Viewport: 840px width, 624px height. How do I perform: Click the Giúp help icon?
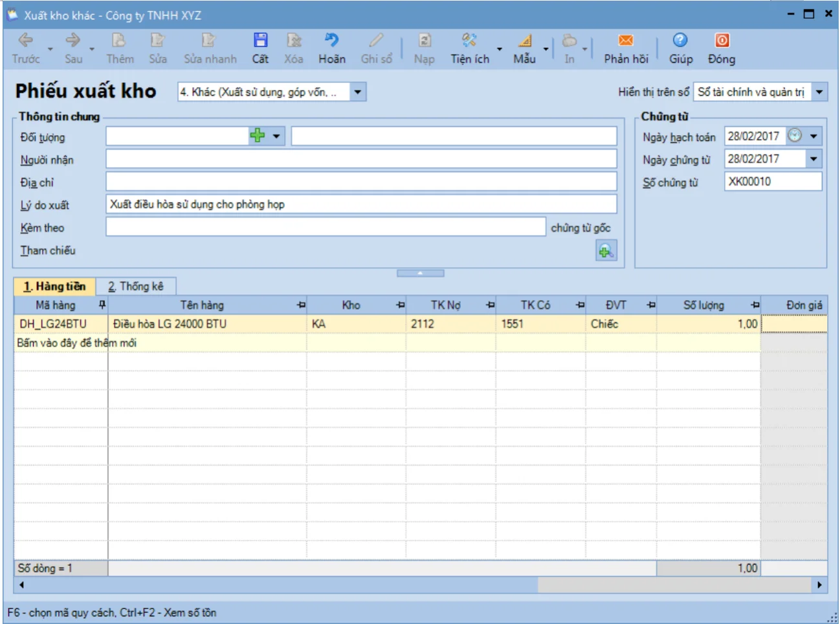pos(680,40)
